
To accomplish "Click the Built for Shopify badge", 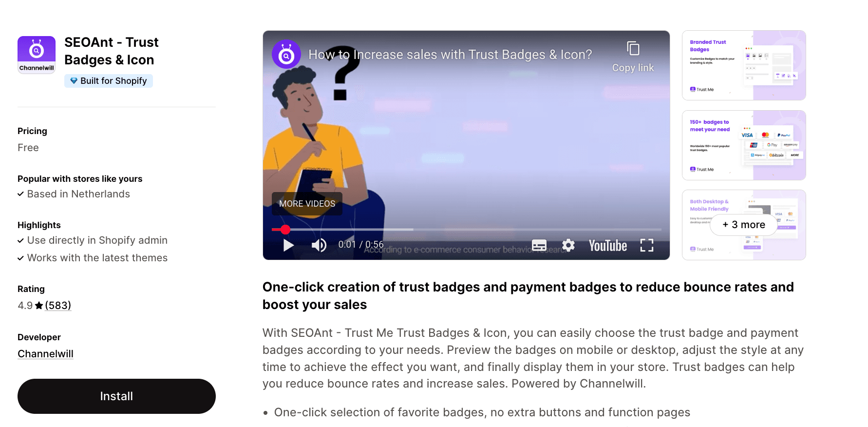I will pos(108,80).
